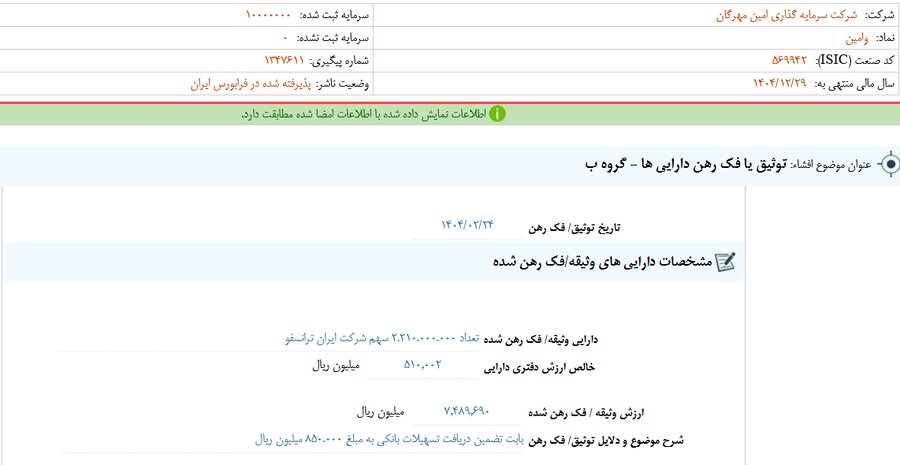Image resolution: width=900 pixels, height=465 pixels.
Task: Click heading توثیق یا فک رهن دارایی ها - گروه ب
Action: 686,165
